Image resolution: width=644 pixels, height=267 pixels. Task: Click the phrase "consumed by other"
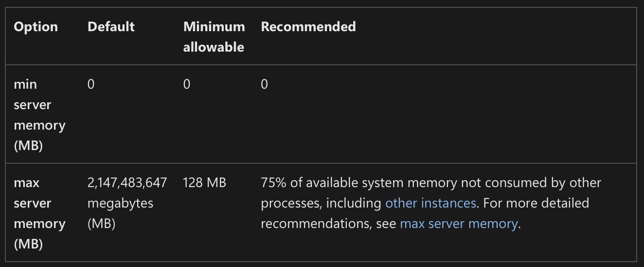[544, 183]
